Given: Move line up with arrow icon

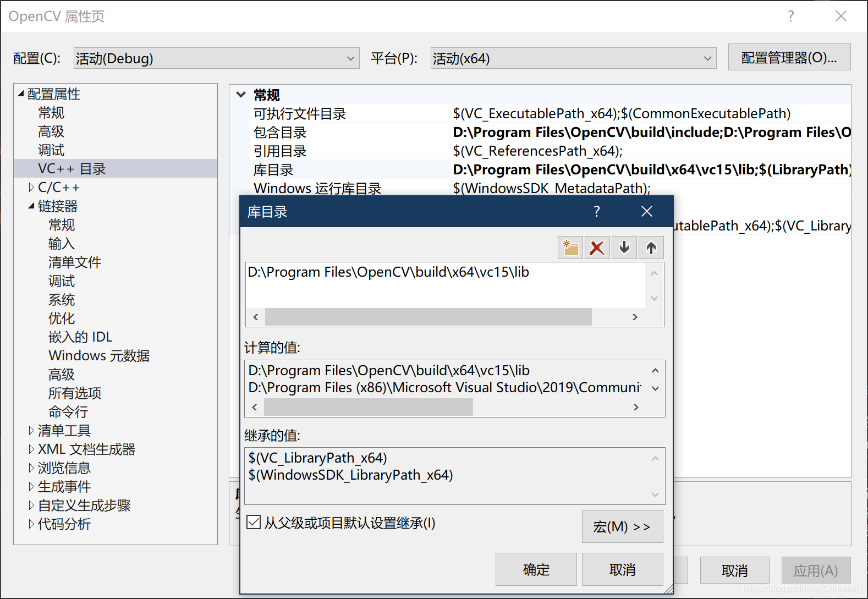Looking at the screenshot, I should [651, 248].
